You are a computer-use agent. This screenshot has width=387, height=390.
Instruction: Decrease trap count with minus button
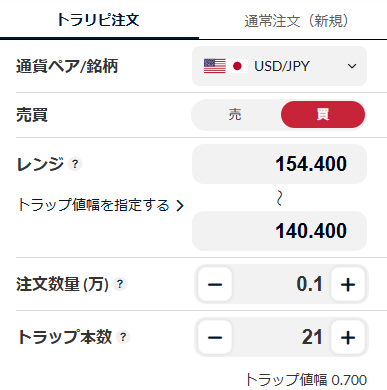[x=215, y=337]
